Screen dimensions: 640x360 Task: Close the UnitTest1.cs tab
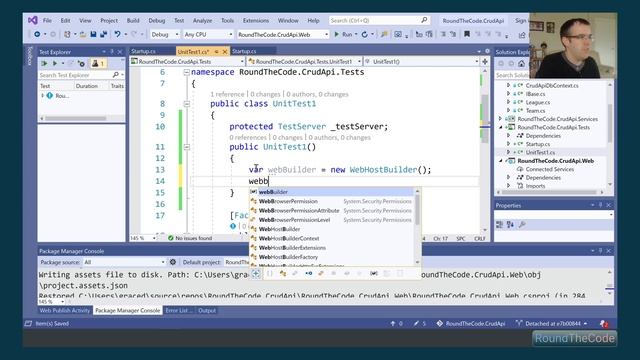224,51
